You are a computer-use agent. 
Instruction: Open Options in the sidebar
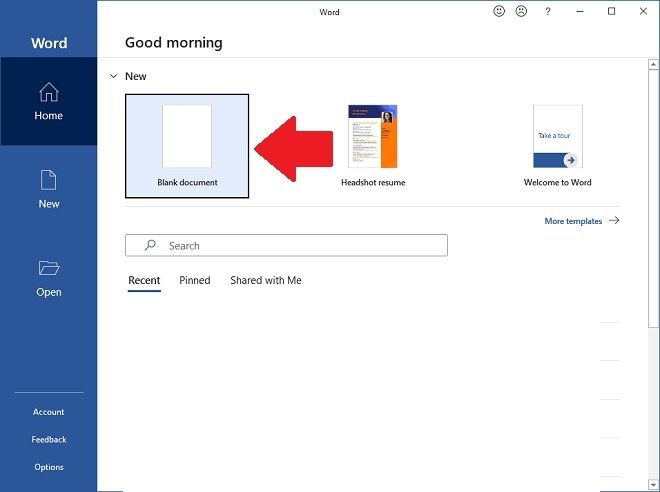click(x=49, y=467)
